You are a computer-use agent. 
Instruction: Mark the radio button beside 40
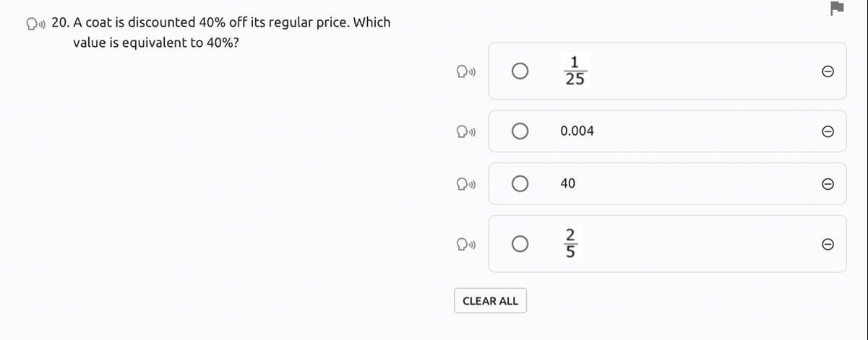click(520, 184)
